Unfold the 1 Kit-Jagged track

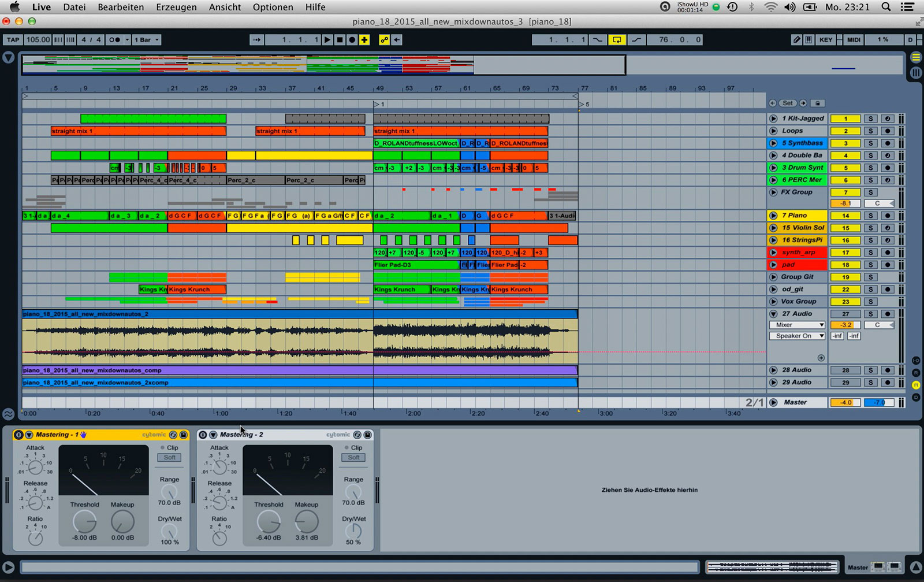pyautogui.click(x=773, y=118)
